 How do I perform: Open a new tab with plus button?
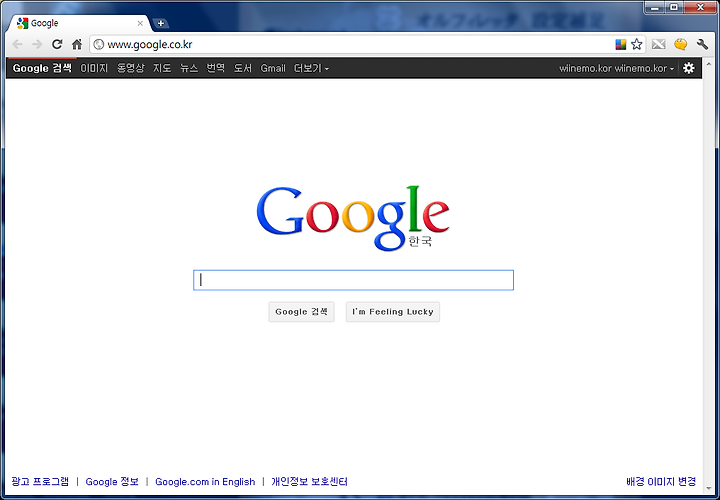coord(160,23)
